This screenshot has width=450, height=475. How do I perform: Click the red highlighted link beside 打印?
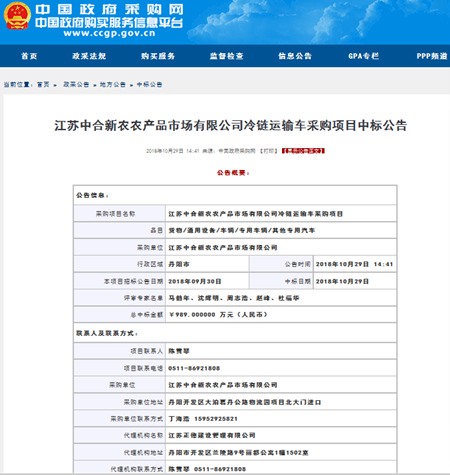point(303,151)
